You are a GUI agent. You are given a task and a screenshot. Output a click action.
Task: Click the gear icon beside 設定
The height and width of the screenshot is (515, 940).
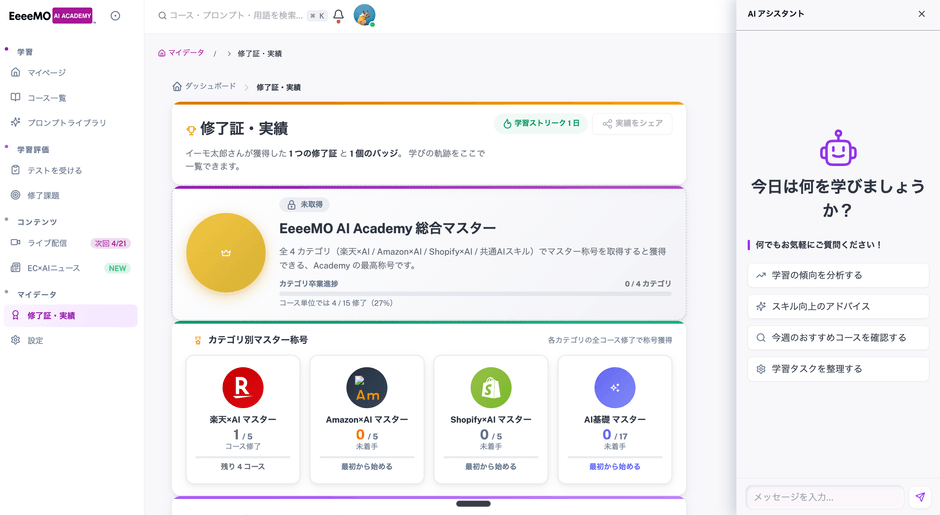[x=16, y=340]
